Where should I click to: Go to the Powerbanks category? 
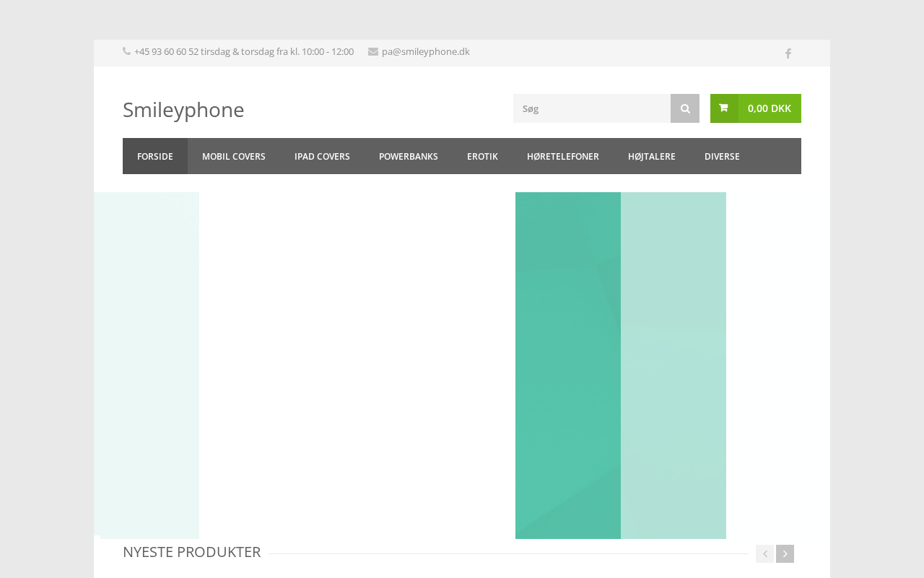[x=409, y=156]
